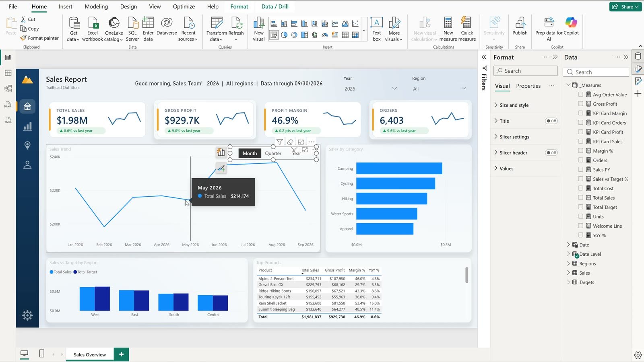Image resolution: width=644 pixels, height=362 pixels.
Task: Switch to Properties tab in Format pane
Action: click(528, 86)
